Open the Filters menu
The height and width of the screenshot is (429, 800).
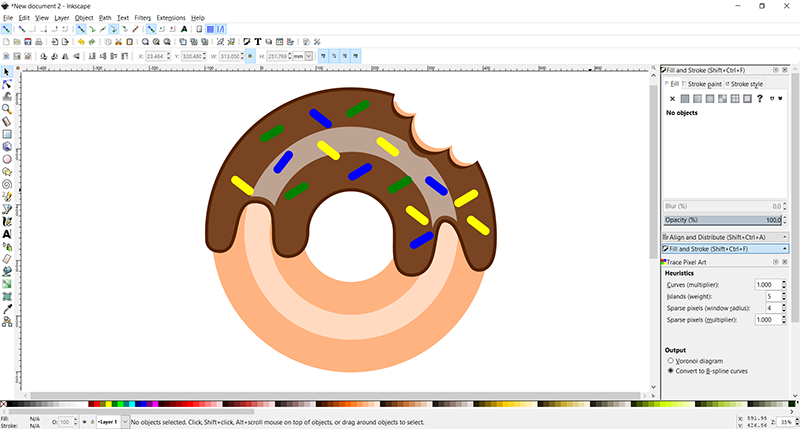pos(143,18)
